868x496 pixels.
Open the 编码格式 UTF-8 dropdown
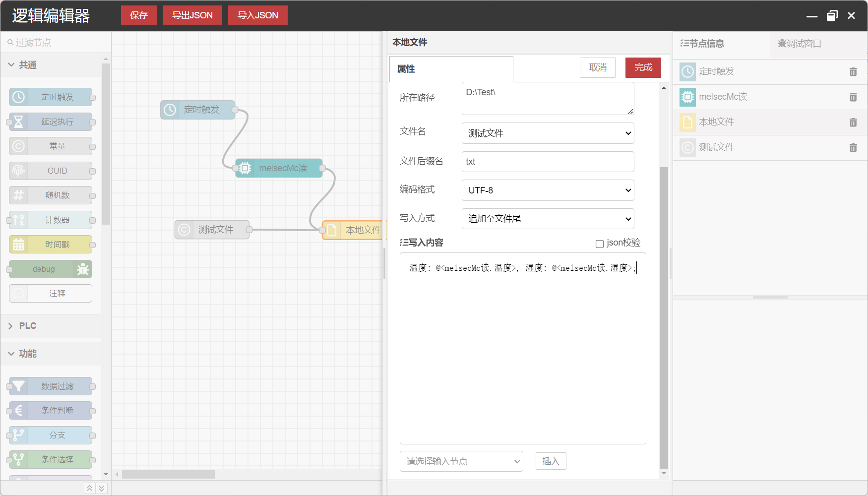pyautogui.click(x=548, y=190)
